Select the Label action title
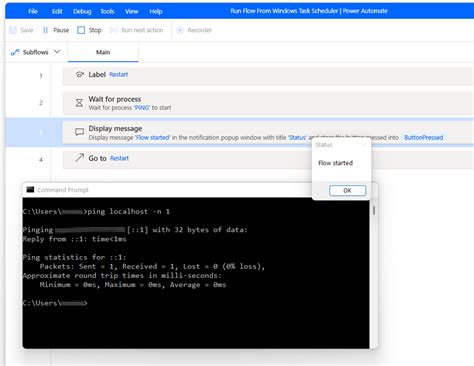Image resolution: width=474 pixels, height=366 pixels. [97, 75]
